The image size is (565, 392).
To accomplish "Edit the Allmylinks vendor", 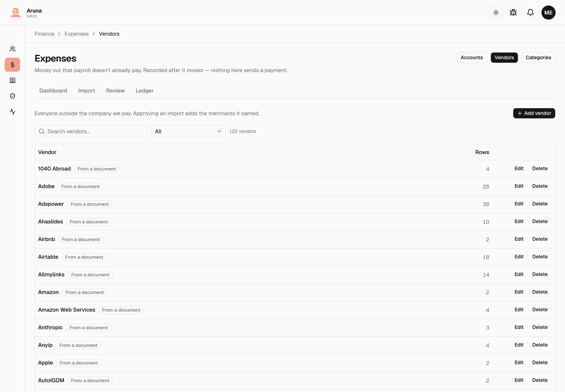I will [519, 274].
